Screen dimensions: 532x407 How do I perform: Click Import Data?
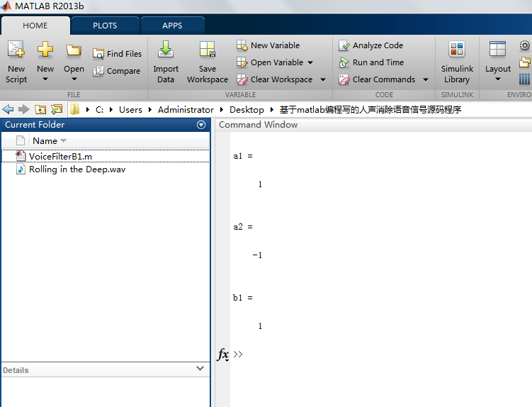click(x=166, y=62)
